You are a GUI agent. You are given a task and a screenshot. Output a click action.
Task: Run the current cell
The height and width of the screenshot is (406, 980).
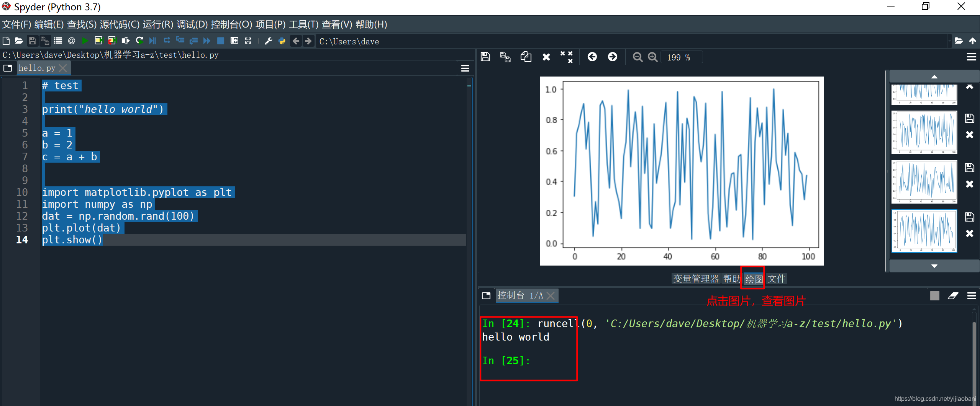click(x=99, y=41)
